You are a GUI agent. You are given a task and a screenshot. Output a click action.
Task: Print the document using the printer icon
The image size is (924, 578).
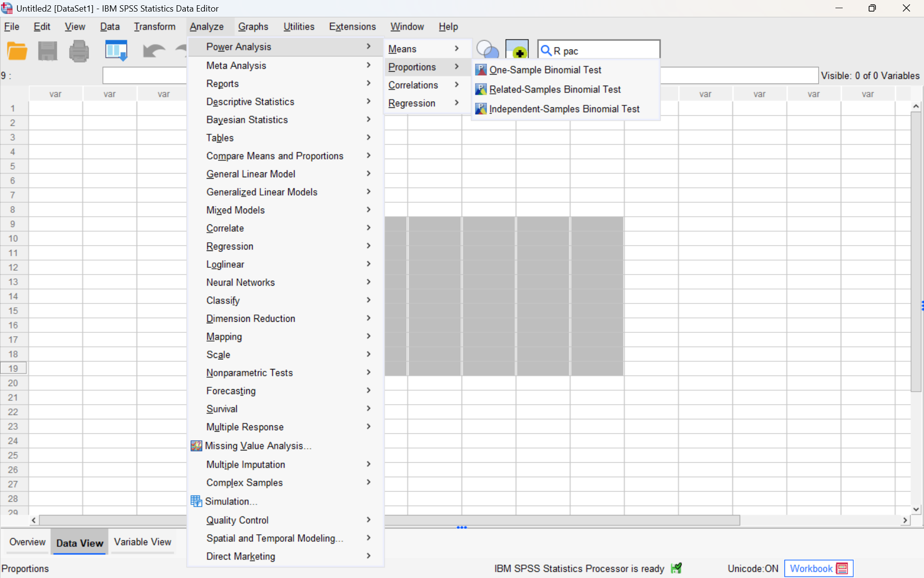[x=78, y=51]
